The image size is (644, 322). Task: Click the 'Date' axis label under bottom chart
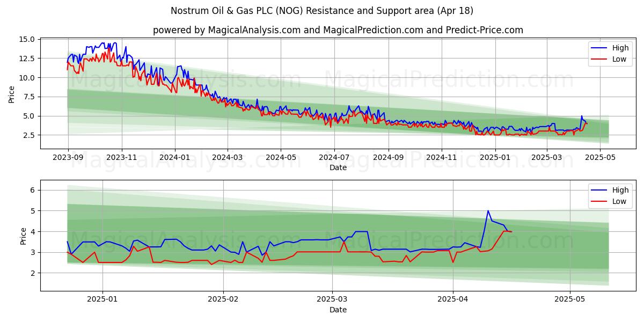pyautogui.click(x=338, y=310)
